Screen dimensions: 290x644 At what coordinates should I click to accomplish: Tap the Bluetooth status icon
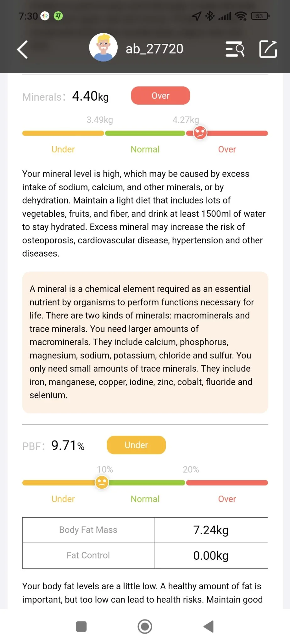click(x=210, y=16)
